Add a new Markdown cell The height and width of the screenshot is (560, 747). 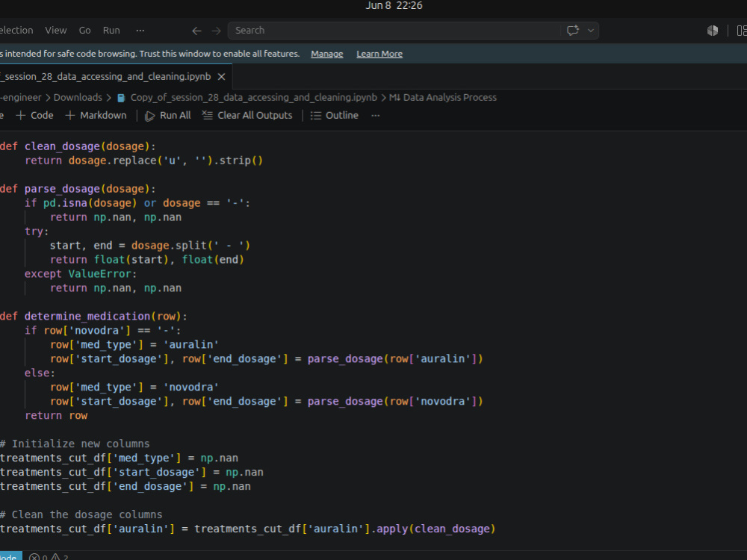(x=96, y=115)
